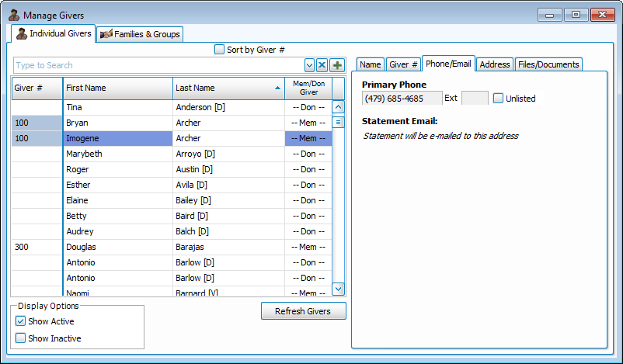623x364 pixels.
Task: Expand the search box dropdown arrow
Action: 310,65
